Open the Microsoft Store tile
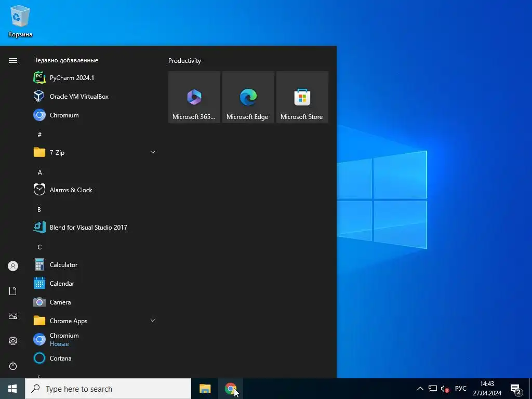Screen dimensions: 532x399 pos(302,97)
